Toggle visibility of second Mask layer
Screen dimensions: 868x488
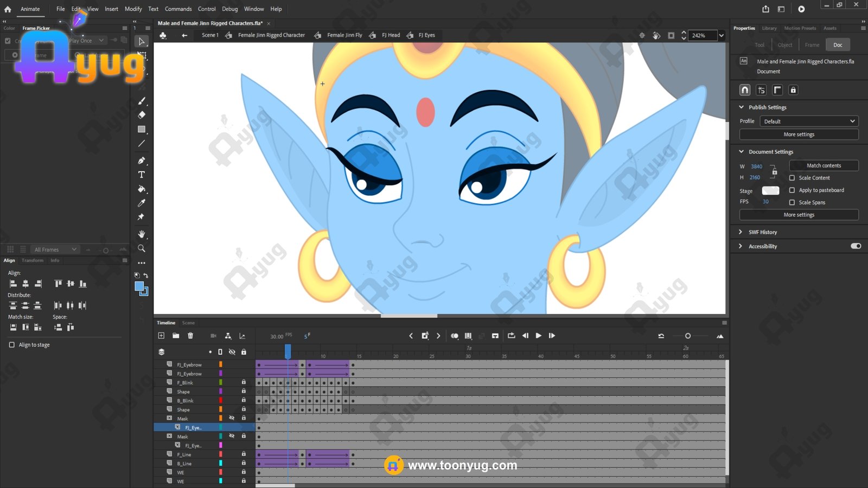coord(232,436)
